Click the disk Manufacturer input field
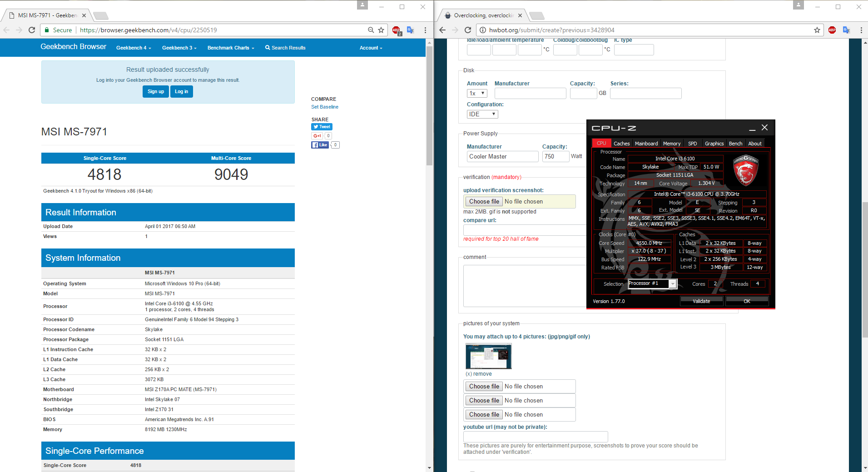This screenshot has width=868, height=472. (530, 93)
